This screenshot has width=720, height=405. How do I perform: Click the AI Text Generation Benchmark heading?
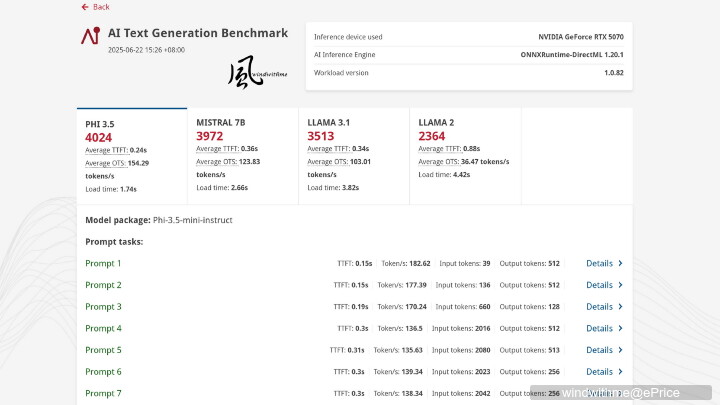[198, 33]
